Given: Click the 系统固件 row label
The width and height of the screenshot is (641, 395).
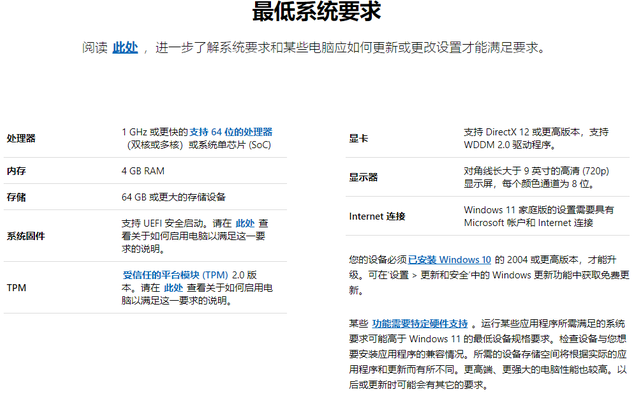Looking at the screenshot, I should [x=26, y=236].
